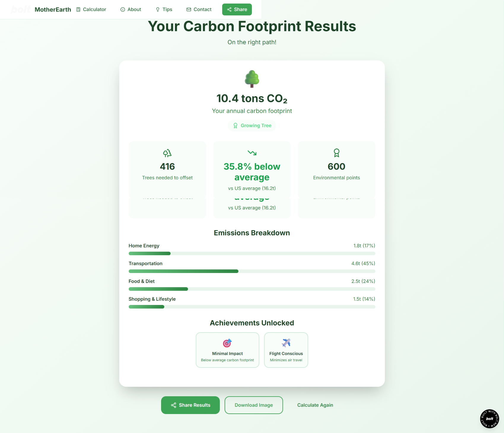Click the Emissions Breakdown heading

pos(252,233)
